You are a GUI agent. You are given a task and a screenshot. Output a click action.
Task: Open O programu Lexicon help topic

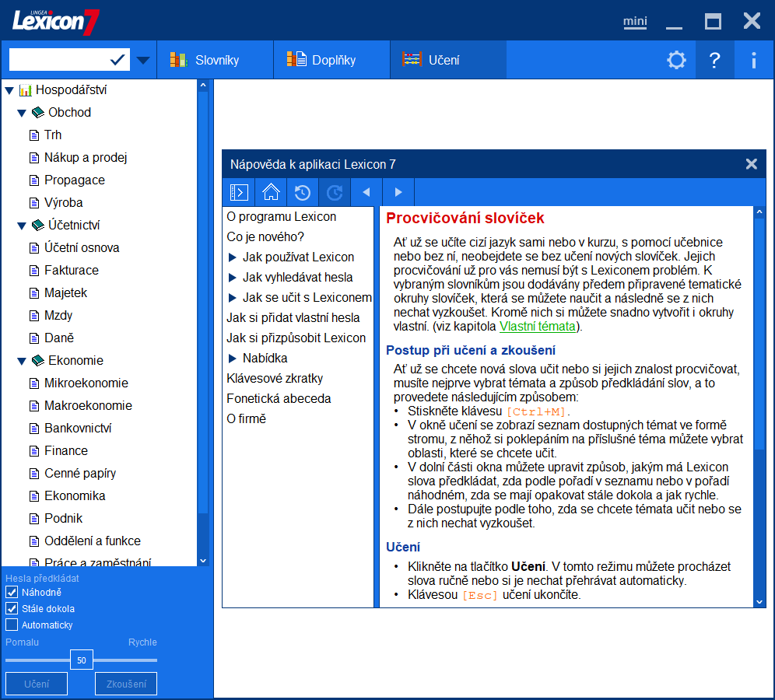pyautogui.click(x=281, y=217)
